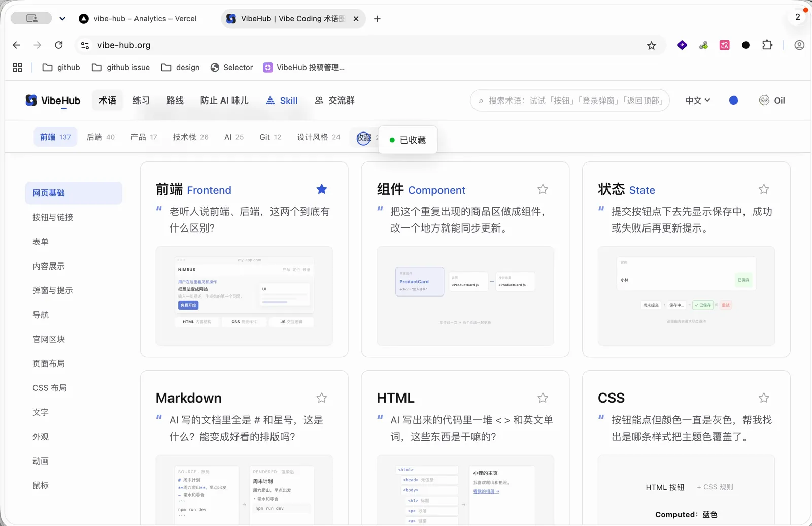Open the Skill nav link

(282, 101)
